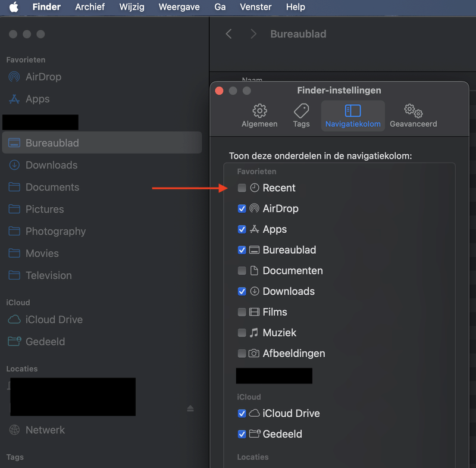The width and height of the screenshot is (476, 468).
Task: Switch to the Tags settings tab
Action: pyautogui.click(x=302, y=116)
